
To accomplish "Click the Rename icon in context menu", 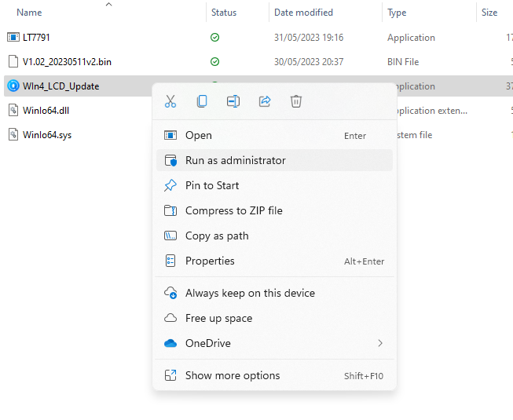I will click(233, 101).
